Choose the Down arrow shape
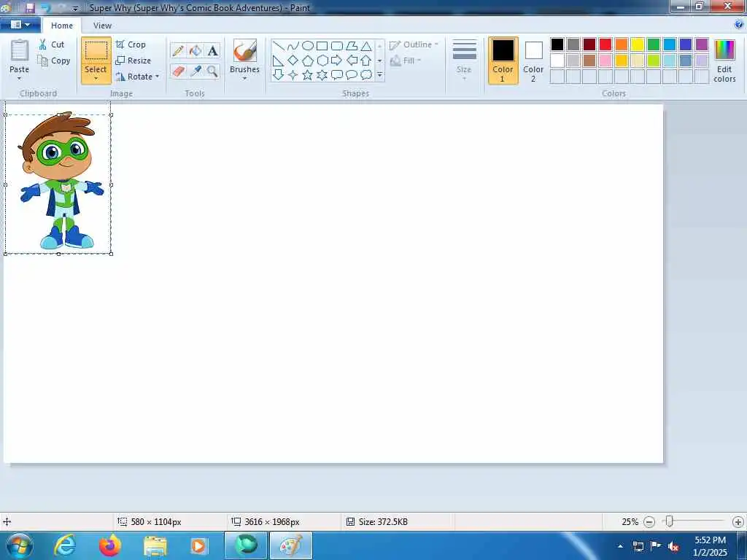Viewport: 747px width, 560px height. point(278,75)
